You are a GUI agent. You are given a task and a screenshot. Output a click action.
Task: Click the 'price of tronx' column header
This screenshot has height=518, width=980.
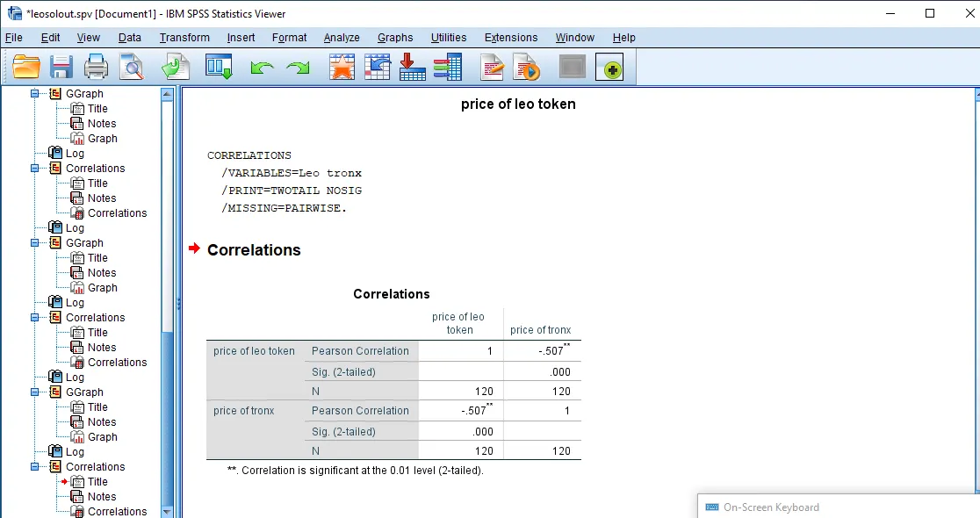[541, 330]
